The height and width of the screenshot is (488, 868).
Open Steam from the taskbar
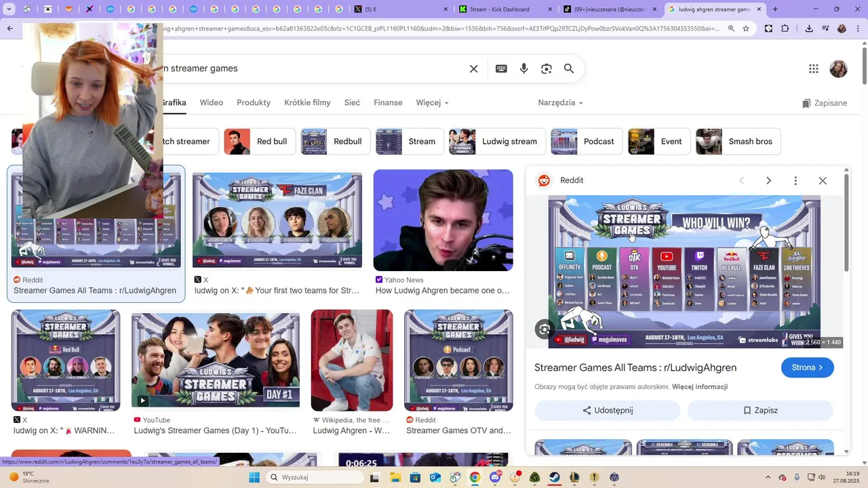coord(555,477)
